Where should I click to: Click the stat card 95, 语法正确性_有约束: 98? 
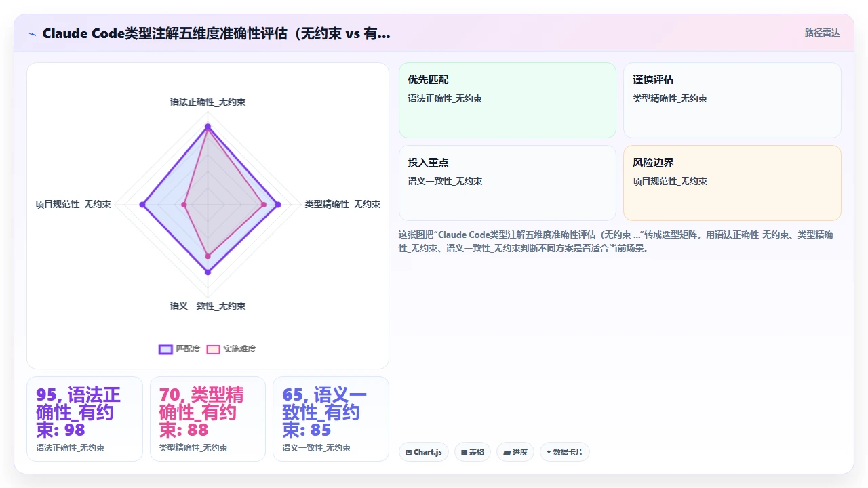[85, 419]
